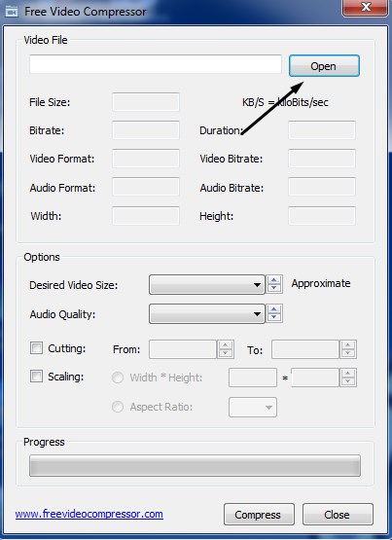Screen dimensions: 392x540
Task: Click the Open button to browse video
Action: point(324,66)
